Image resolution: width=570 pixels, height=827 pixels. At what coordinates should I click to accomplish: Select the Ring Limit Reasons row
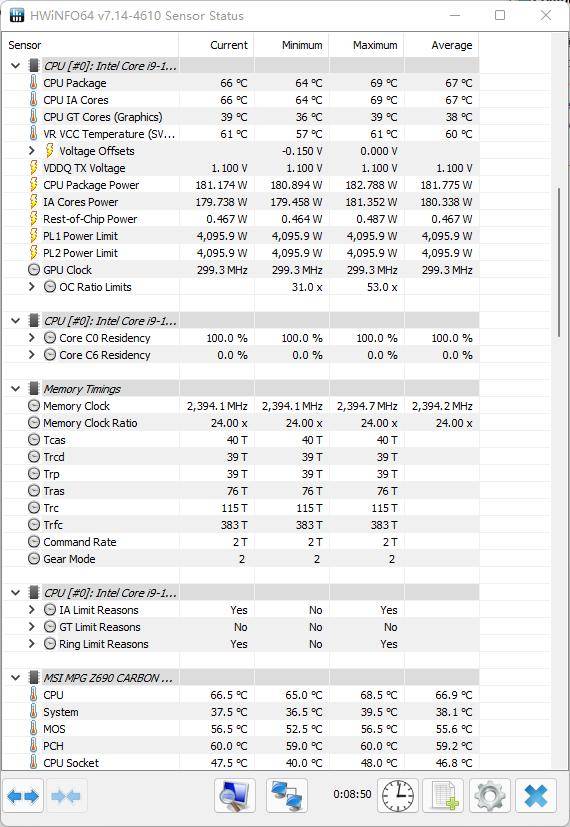[x=241, y=644]
